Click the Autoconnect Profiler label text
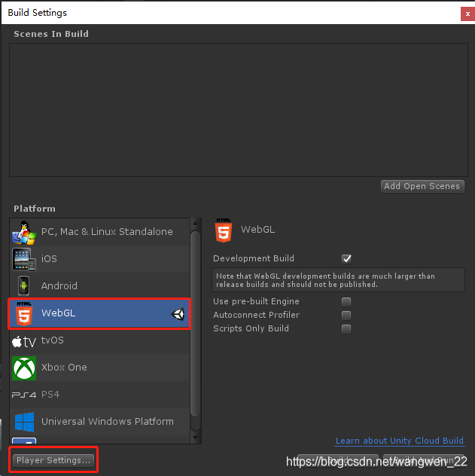Image resolution: width=475 pixels, height=476 pixels. coord(256,315)
